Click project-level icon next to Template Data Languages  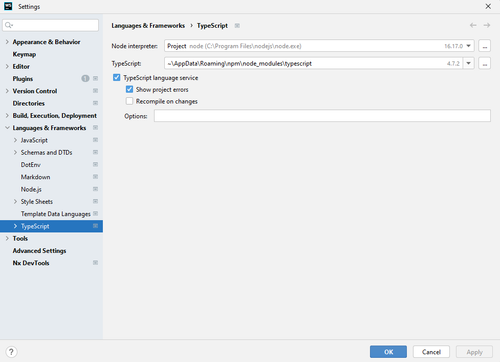pos(96,213)
